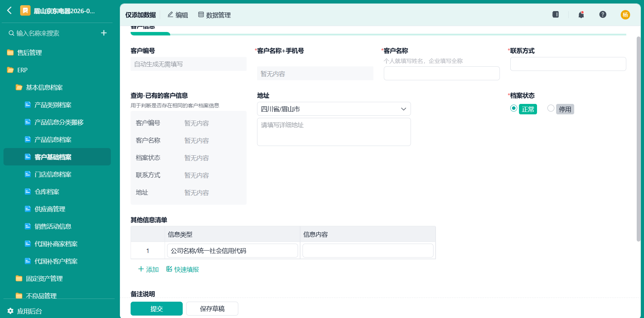The height and width of the screenshot is (318, 644).
Task: Click 信息内容 column header
Action: coord(368,234)
